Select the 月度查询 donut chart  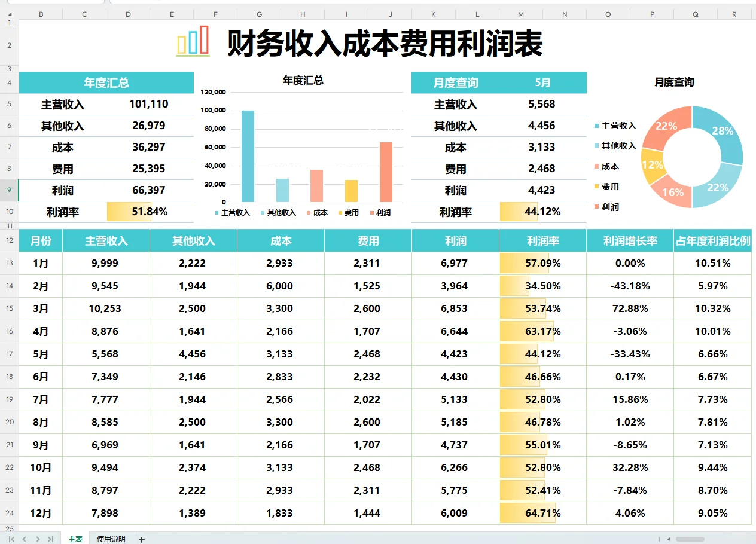(693, 155)
